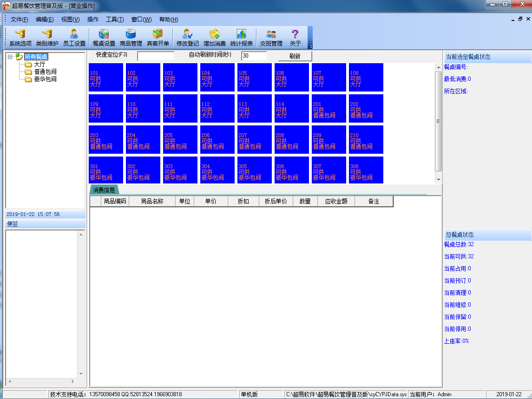Open 系统选项 system options toolbar icon
The image size is (532, 399).
pos(20,37)
